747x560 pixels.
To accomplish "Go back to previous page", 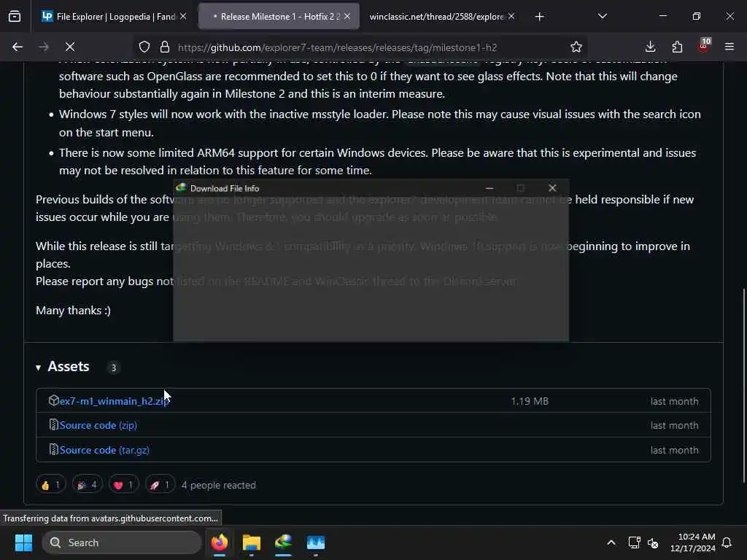I will [x=18, y=47].
